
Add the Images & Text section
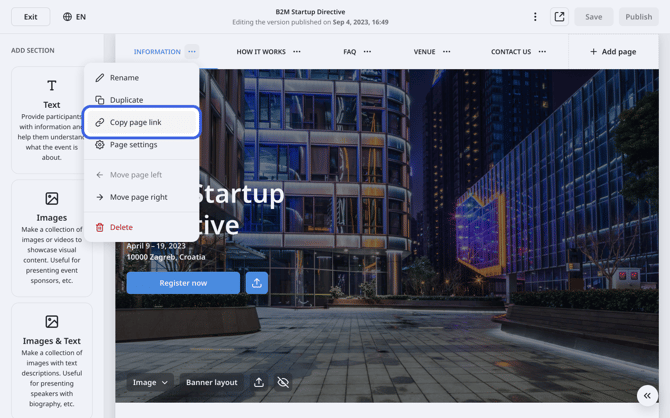coord(52,361)
